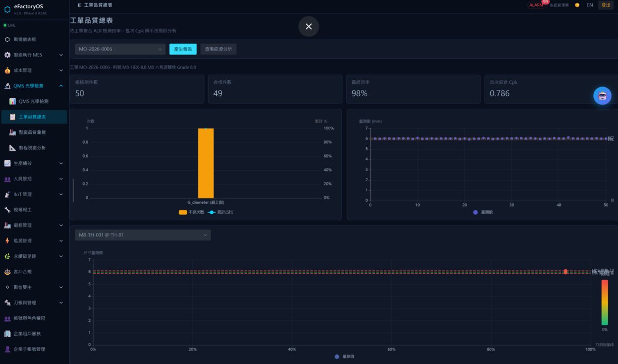Open 企業租戶審核 in the sidebar
The image size is (618, 364).
(x=34, y=334)
